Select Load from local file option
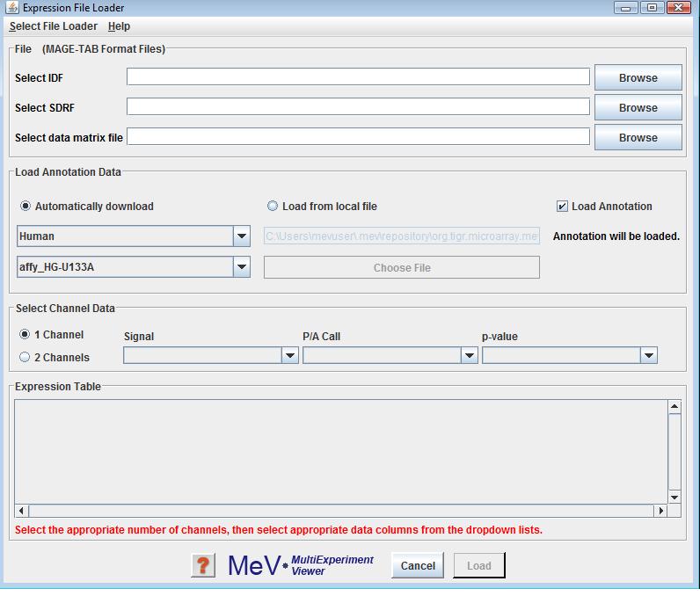This screenshot has width=700, height=596. (273, 207)
